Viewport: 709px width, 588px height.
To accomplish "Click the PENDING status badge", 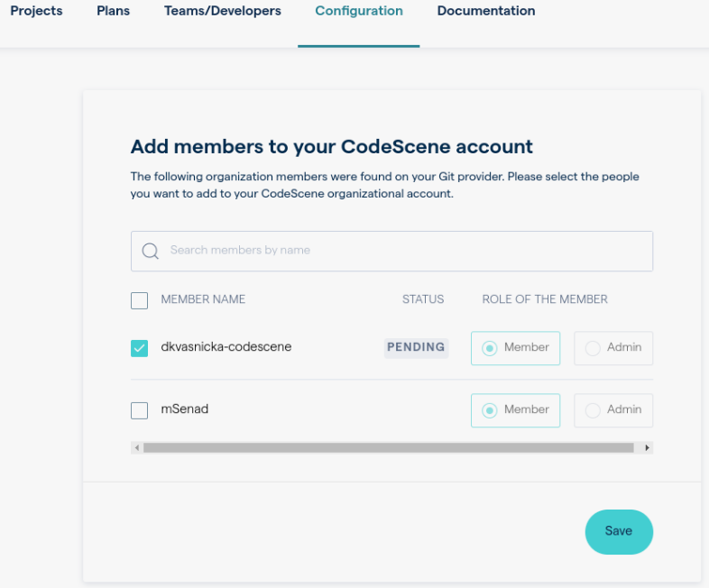I will click(x=416, y=348).
